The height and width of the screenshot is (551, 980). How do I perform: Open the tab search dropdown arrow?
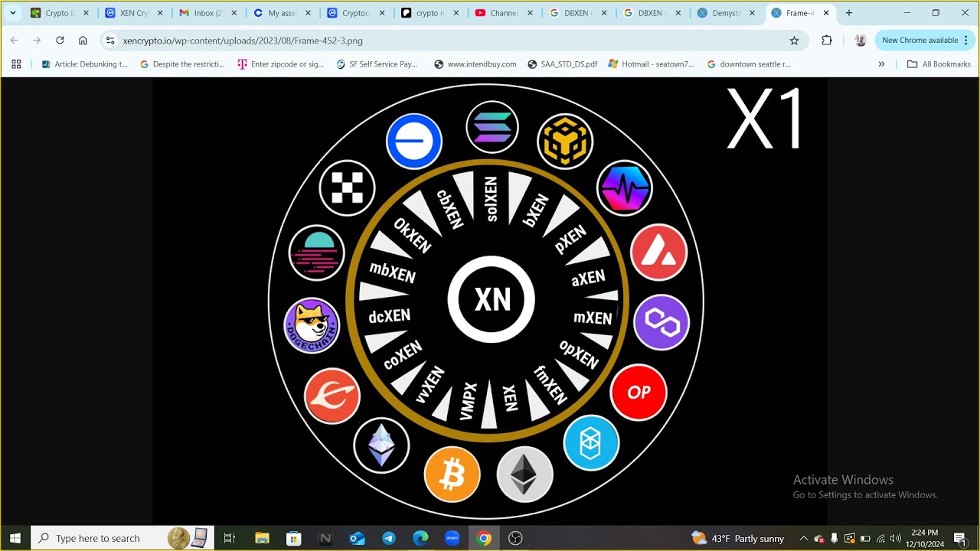13,13
